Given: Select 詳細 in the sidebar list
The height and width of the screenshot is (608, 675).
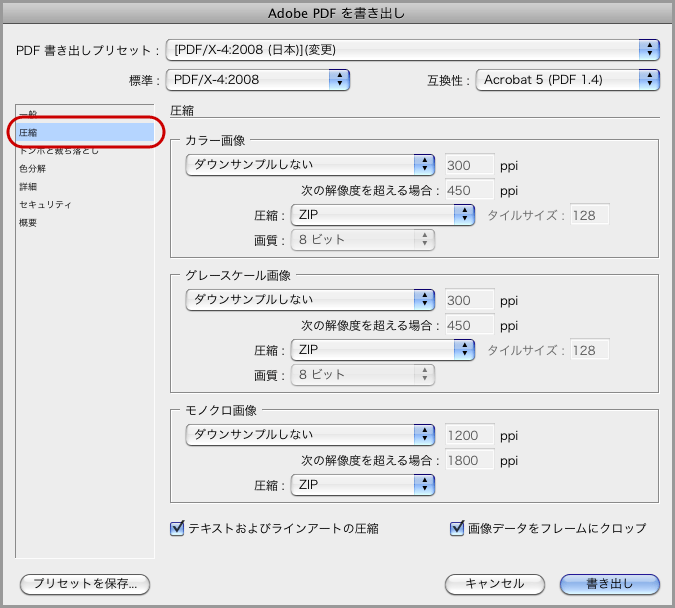Looking at the screenshot, I should click(x=85, y=186).
